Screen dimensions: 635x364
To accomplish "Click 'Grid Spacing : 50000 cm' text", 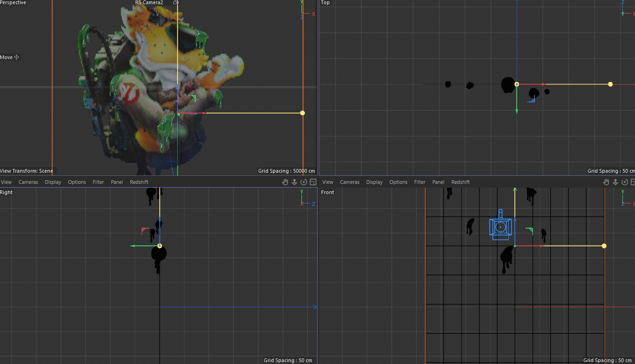I will [x=287, y=171].
